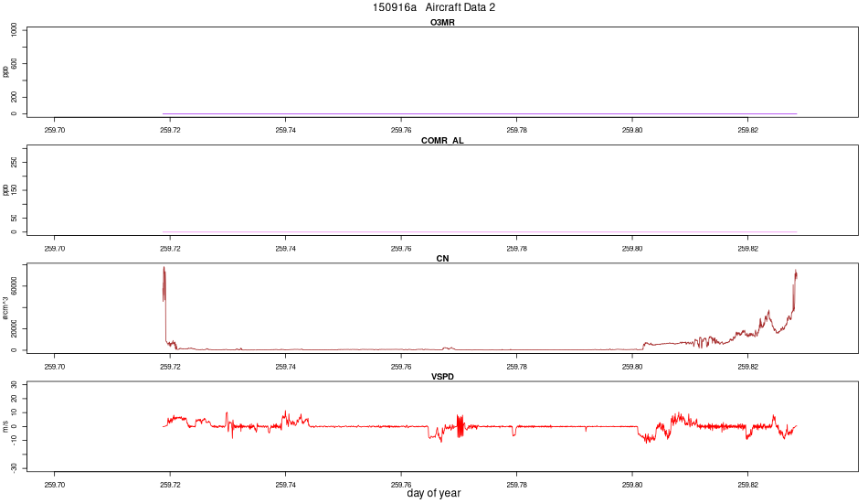Click the purple O3MR flat data line
Viewport: 868px width, 503px height.
(480, 113)
